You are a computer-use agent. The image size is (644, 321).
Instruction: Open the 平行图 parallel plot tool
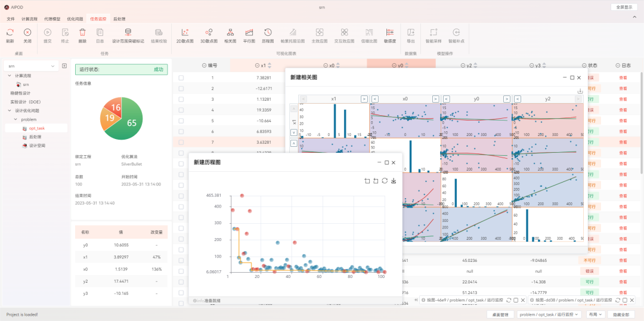click(249, 32)
